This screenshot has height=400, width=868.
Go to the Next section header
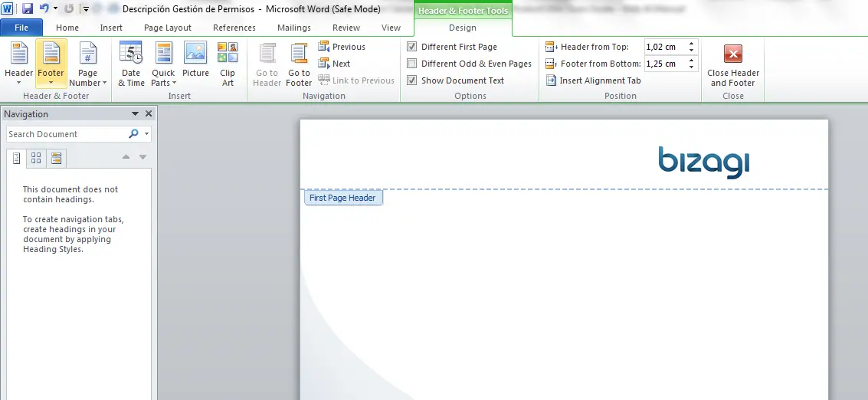(x=334, y=64)
